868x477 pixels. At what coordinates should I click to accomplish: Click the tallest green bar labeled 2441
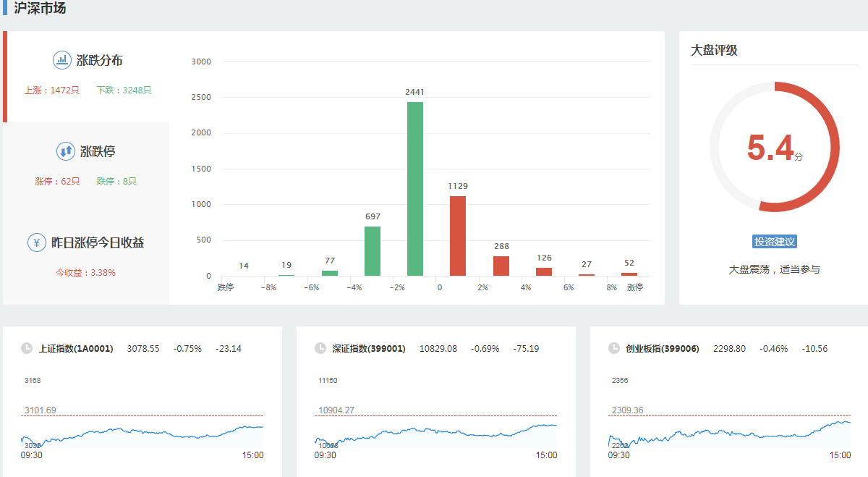(415, 189)
